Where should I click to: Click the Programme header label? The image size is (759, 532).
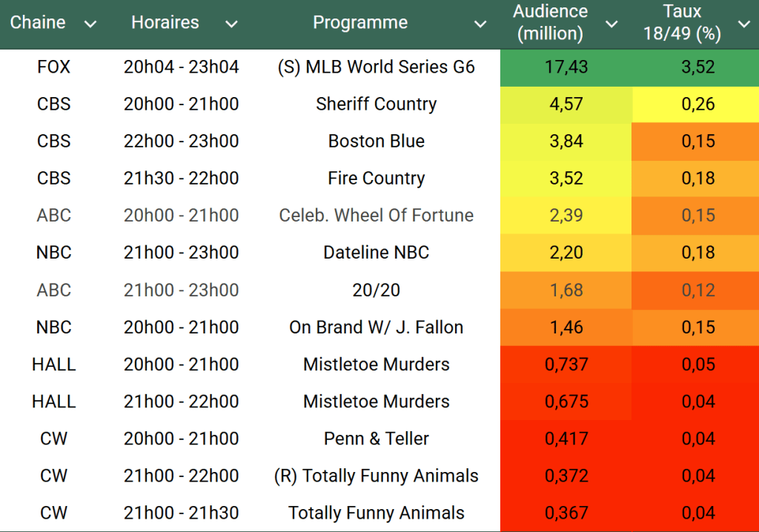360,22
